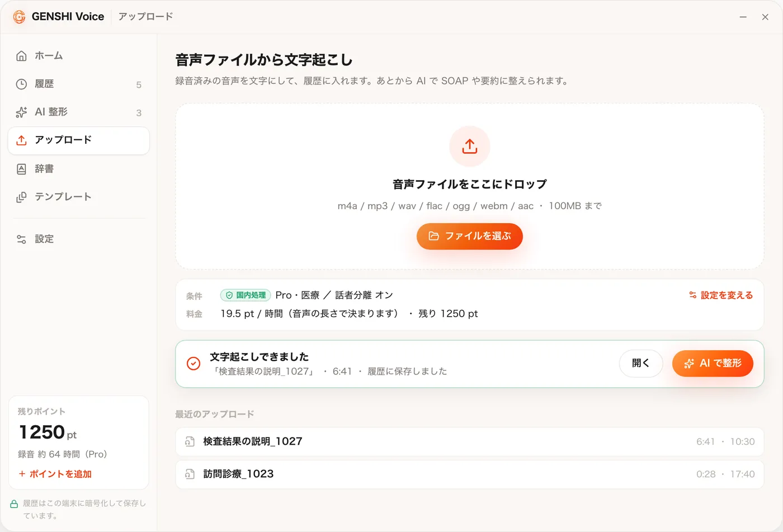Click the checkmark circle icon beside 文字起こしできました

click(x=194, y=364)
